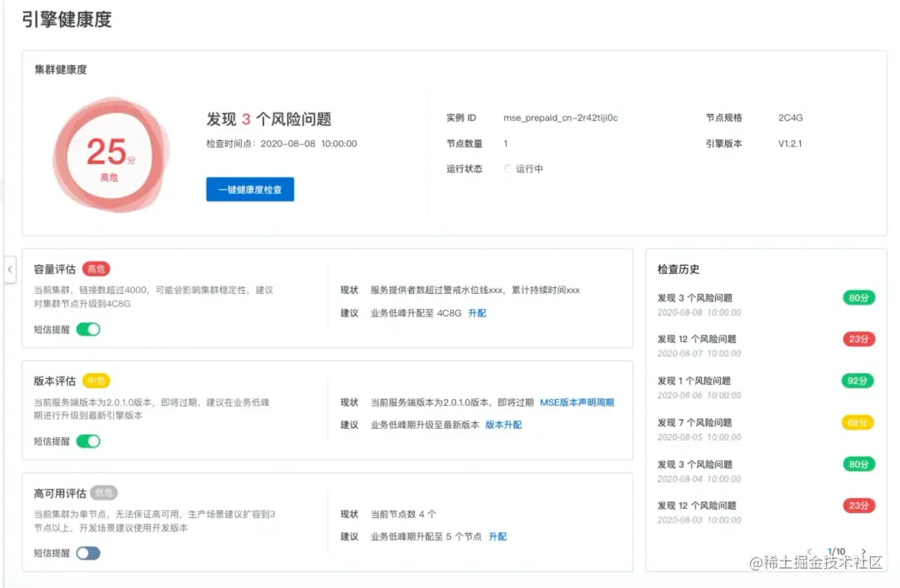
Task: Click the instance ID mse_prepaid_cn-2r42tiji0c
Action: click(x=560, y=117)
